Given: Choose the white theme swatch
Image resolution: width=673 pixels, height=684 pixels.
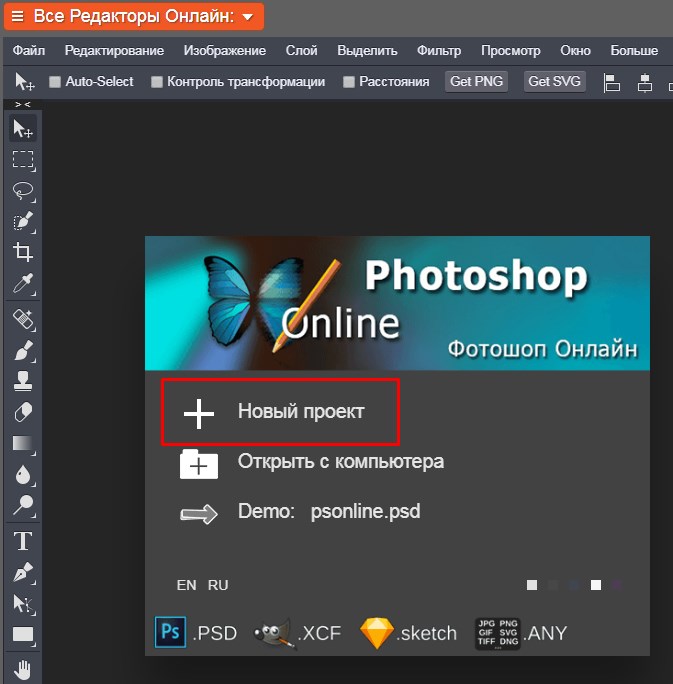Looking at the screenshot, I should (x=596, y=585).
